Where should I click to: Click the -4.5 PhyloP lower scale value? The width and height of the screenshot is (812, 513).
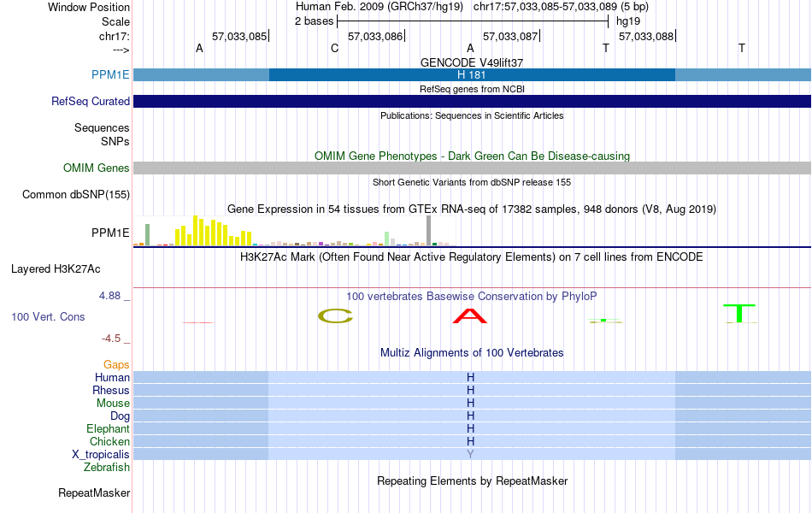[x=111, y=339]
